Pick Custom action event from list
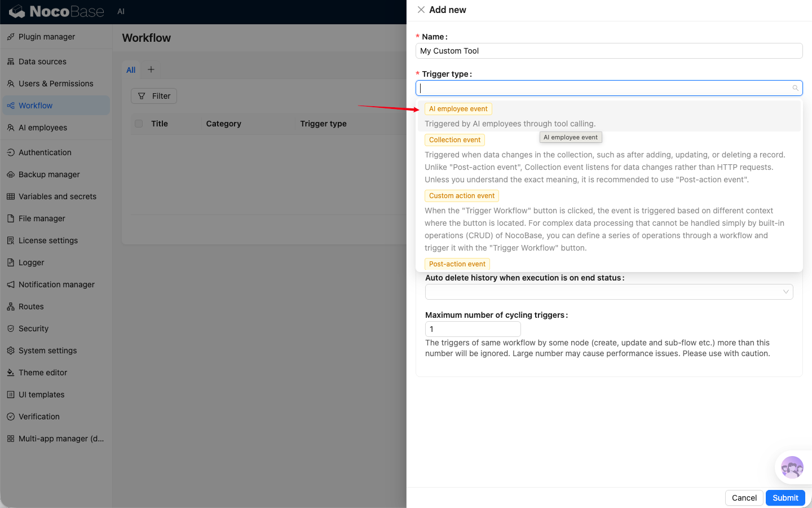This screenshot has width=812, height=508. click(x=461, y=196)
